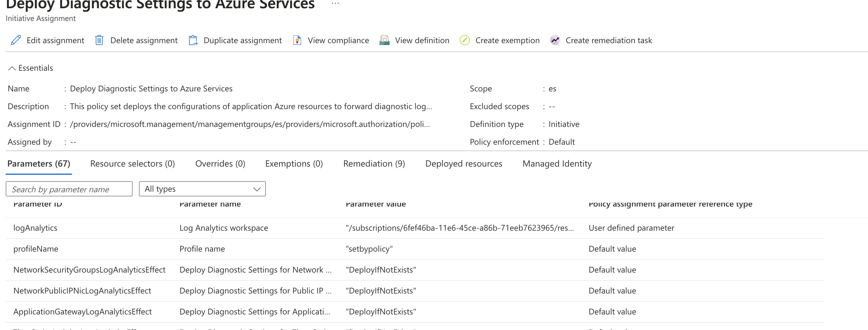Open the ellipsis menu beside the page title
The width and height of the screenshot is (868, 330).
(x=335, y=4)
